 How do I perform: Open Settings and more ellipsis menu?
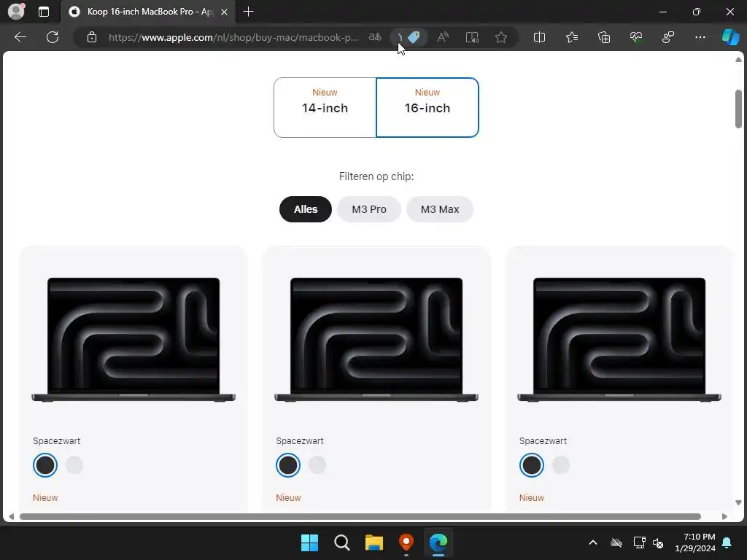click(700, 37)
